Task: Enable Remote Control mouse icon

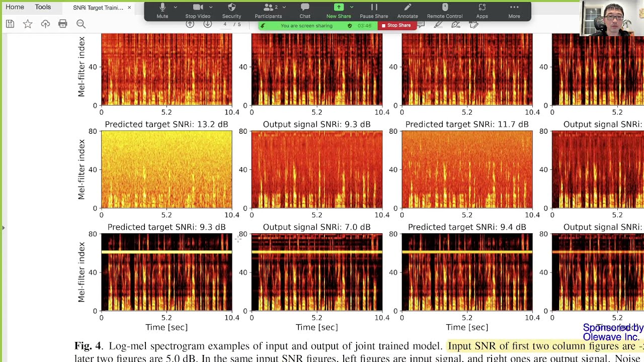Action: click(x=445, y=11)
